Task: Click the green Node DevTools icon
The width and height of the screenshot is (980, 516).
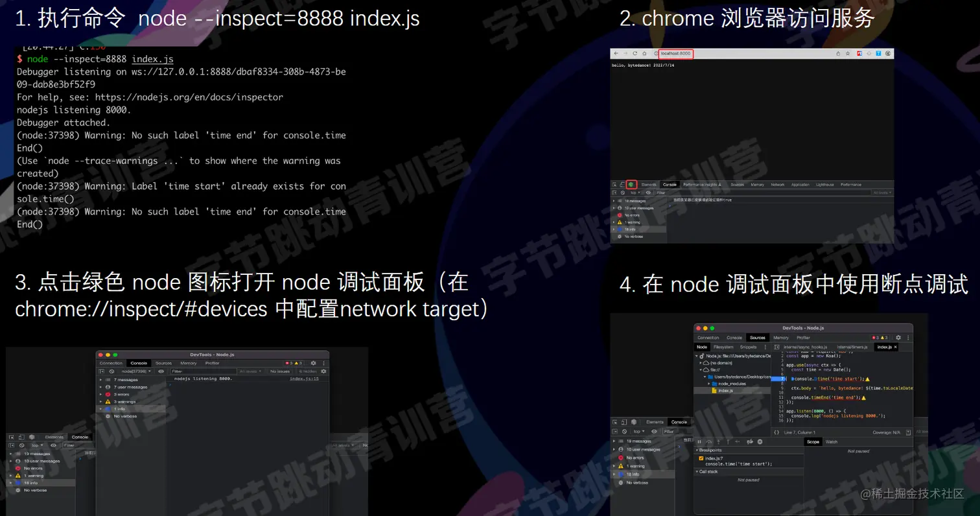Action: tap(631, 184)
